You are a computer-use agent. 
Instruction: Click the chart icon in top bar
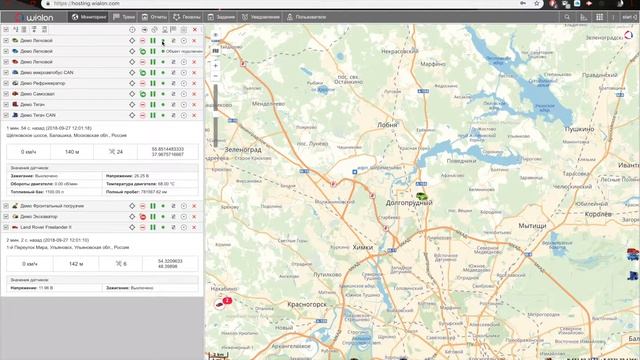584,17
